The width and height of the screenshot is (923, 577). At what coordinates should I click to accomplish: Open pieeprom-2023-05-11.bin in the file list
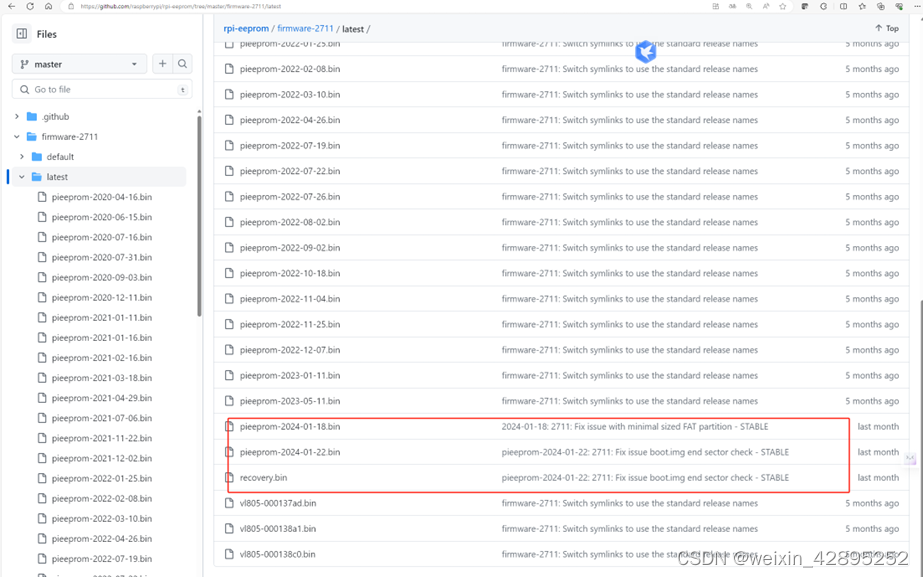click(290, 401)
